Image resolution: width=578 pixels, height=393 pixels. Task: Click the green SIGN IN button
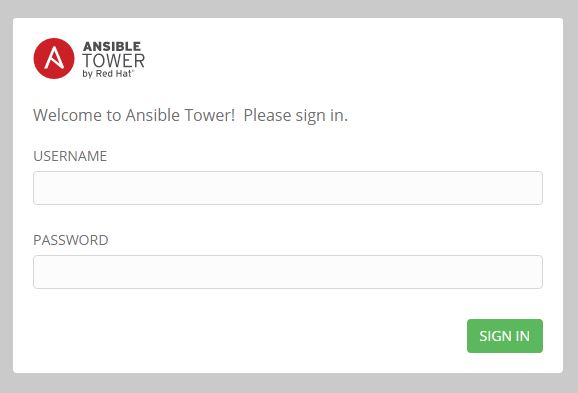point(505,336)
